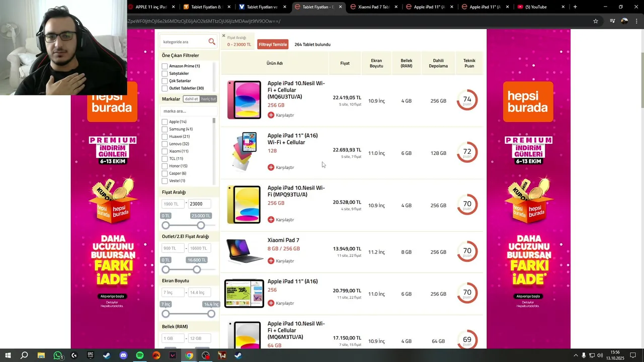This screenshot has width=644, height=362.
Task: Click the Filtreyi Temizle button
Action: coord(273,44)
